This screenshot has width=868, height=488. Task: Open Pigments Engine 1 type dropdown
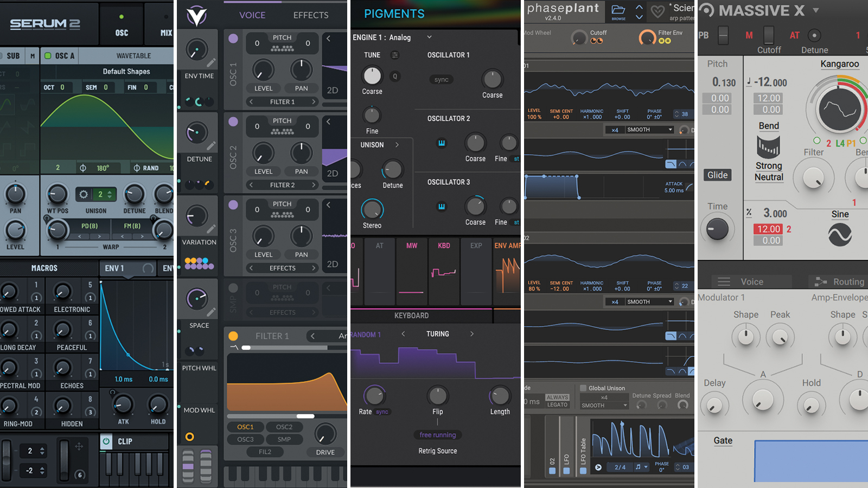point(429,37)
